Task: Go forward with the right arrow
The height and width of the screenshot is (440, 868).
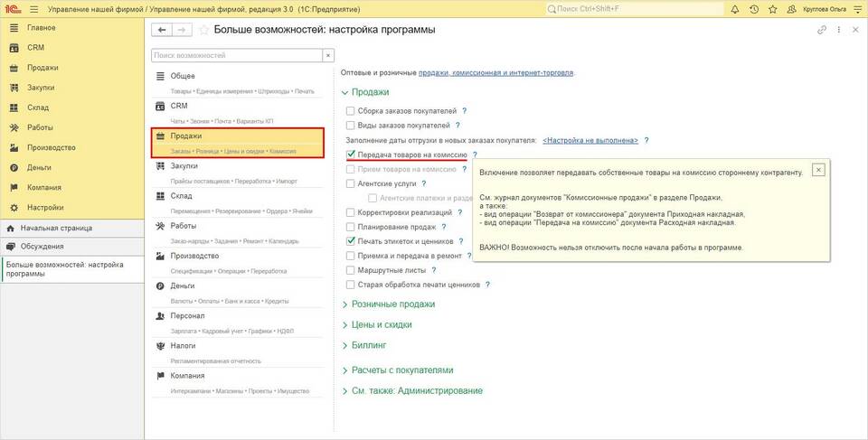Action: (182, 30)
